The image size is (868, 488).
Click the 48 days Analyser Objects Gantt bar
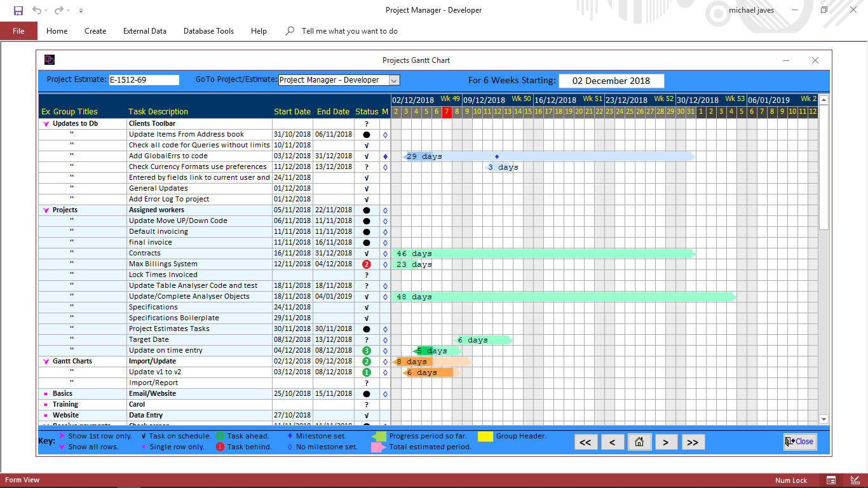(x=564, y=297)
